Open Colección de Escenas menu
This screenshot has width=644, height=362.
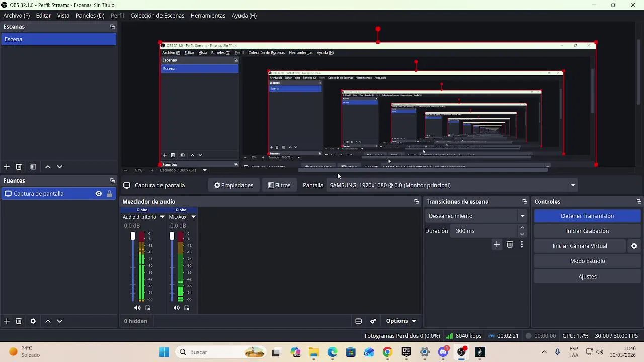157,16
